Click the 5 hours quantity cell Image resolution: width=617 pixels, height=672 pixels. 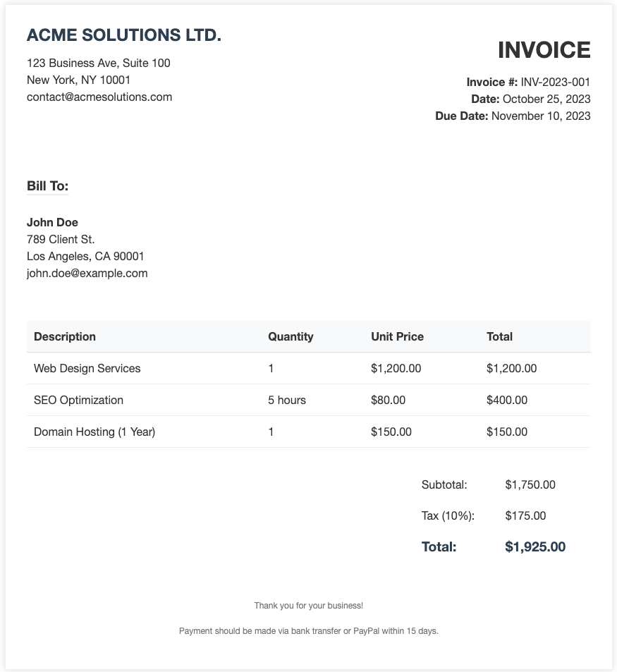287,401
